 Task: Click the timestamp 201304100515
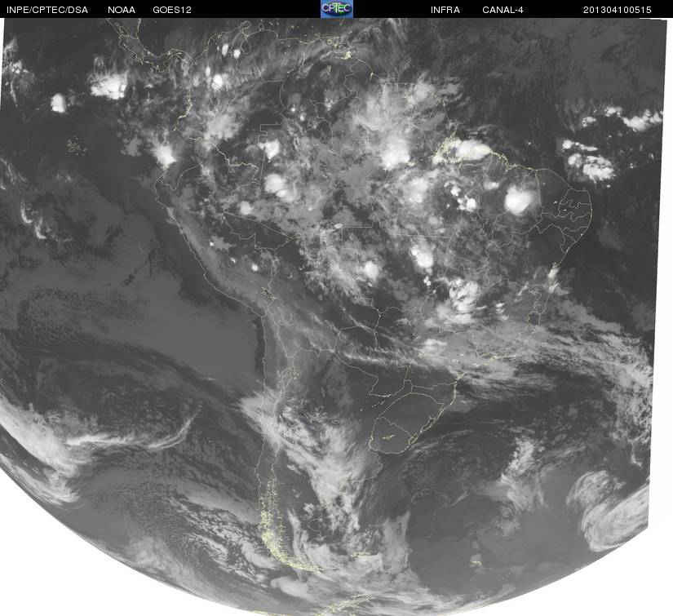[618, 10]
